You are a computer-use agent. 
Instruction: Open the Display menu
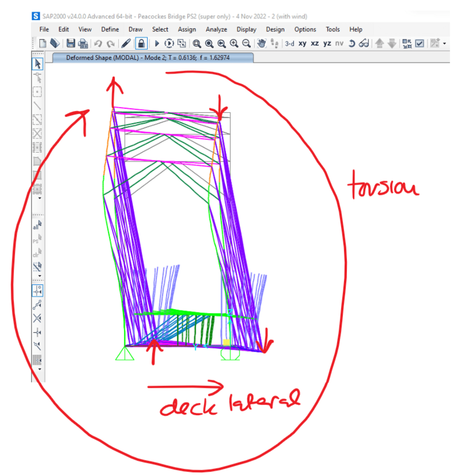point(246,29)
